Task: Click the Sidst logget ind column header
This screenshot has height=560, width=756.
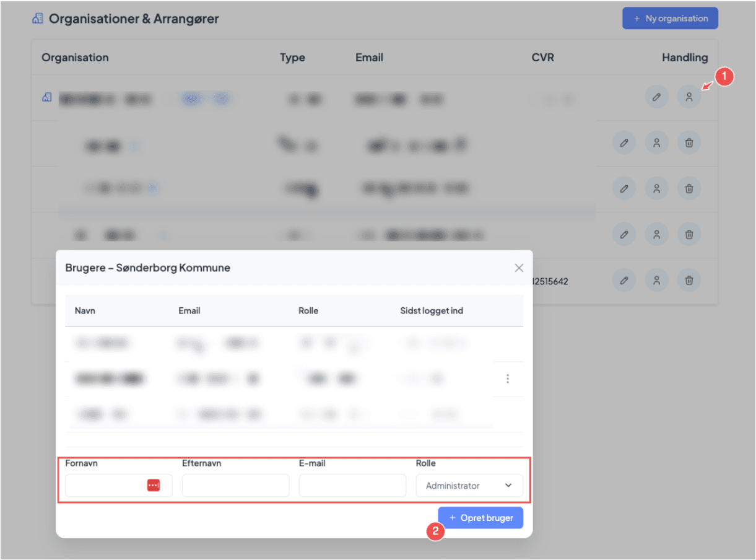Action: (427, 310)
